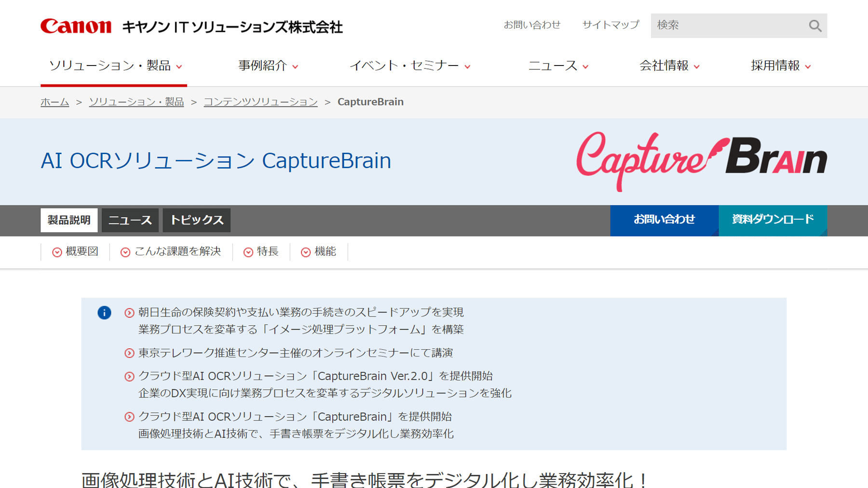The width and height of the screenshot is (868, 488).
Task: Click the arrow bullet before 朝日生命 news item
Action: (129, 313)
